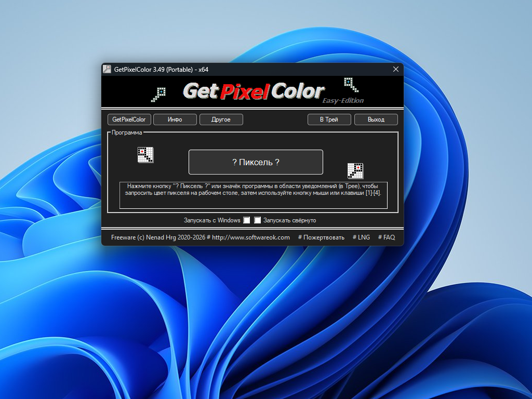
Task: Click the # Пожертвовать link
Action: (321, 237)
